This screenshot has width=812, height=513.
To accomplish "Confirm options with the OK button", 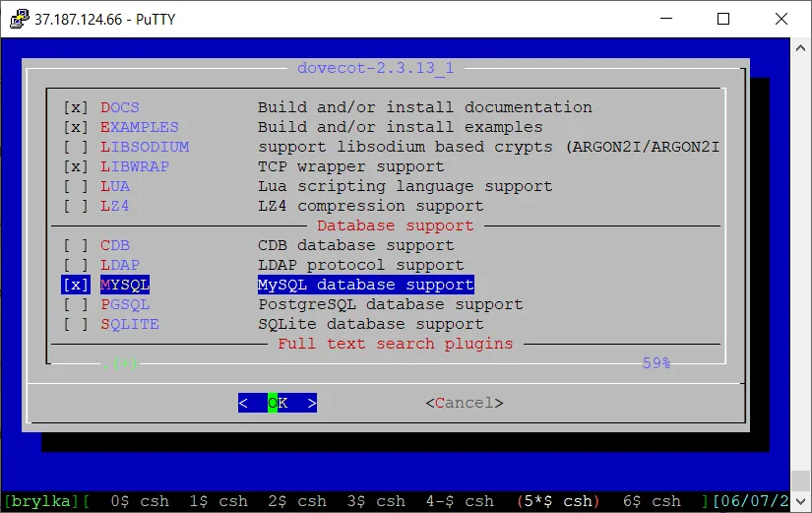I will click(x=278, y=403).
